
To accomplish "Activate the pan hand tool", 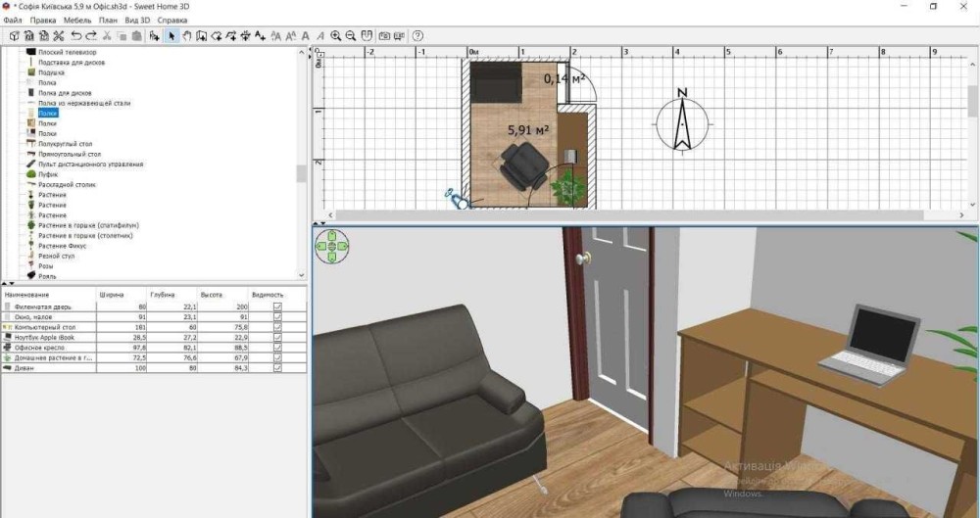I will [186, 36].
